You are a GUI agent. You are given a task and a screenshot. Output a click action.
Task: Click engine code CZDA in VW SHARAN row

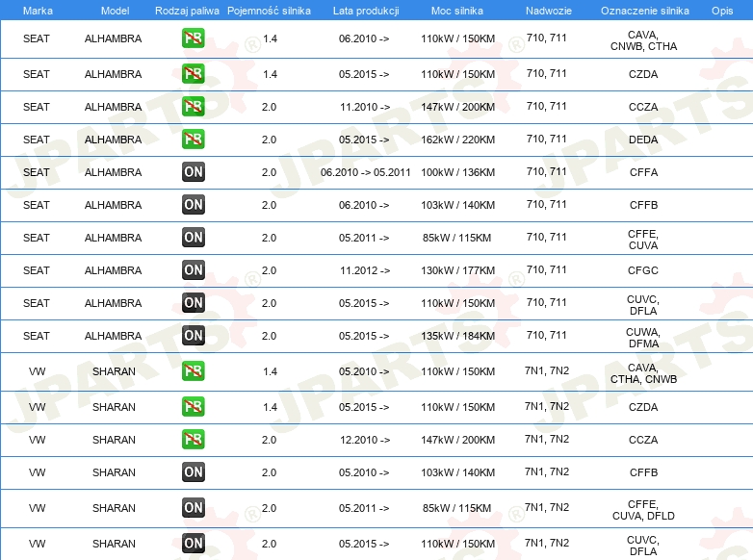(x=643, y=407)
